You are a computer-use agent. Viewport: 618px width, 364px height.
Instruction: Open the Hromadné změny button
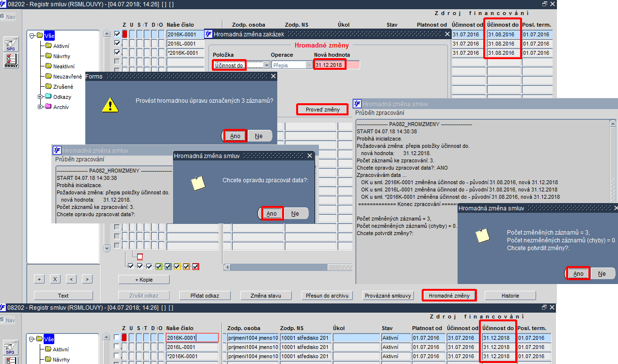pos(449,295)
